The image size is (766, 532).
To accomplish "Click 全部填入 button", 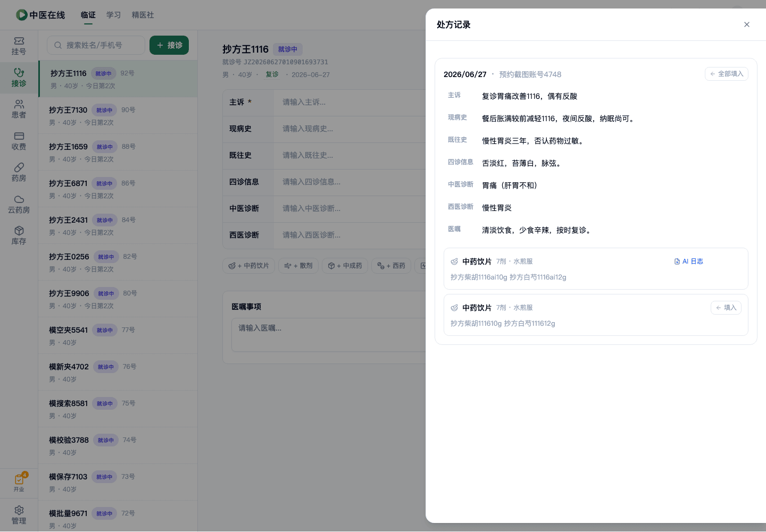I will 727,74.
